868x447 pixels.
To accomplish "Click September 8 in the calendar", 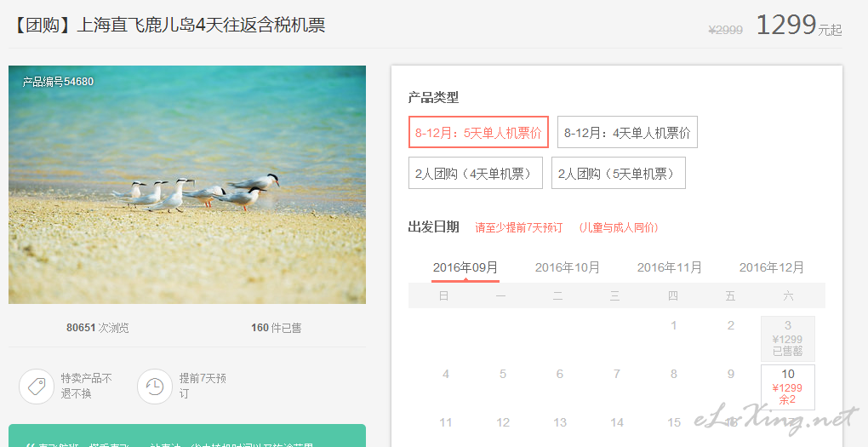I will [x=674, y=374].
